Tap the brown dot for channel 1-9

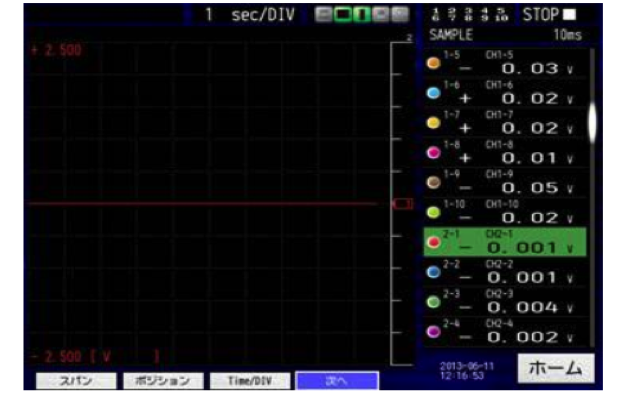coord(434,182)
